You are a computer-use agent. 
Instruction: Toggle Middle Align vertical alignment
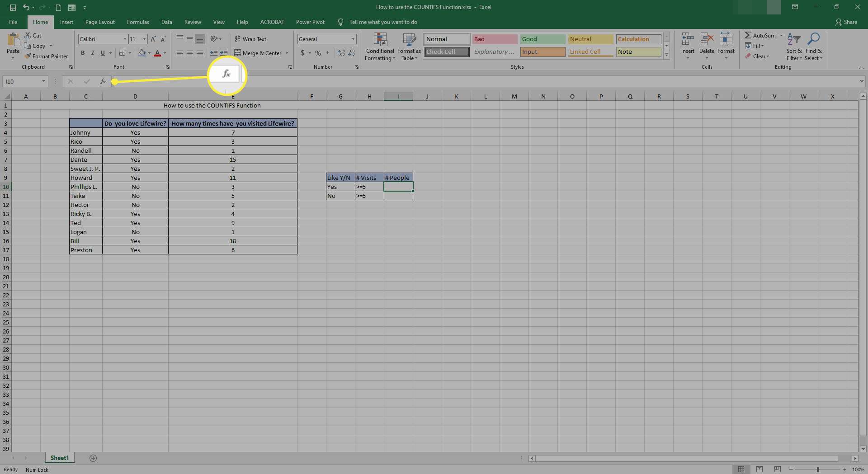coord(190,39)
